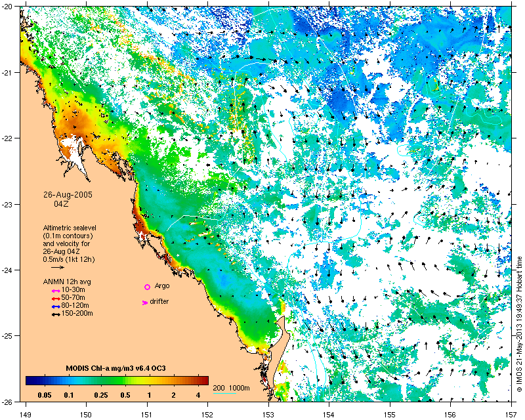Click the 0.5m/s velocity scale arrow
This screenshot has height=420, width=525.
tap(58, 267)
